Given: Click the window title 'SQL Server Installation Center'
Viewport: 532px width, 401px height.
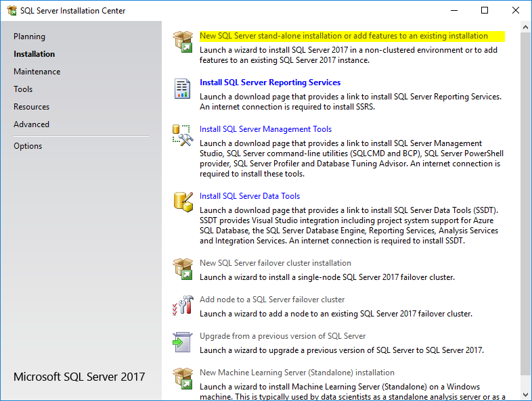Looking at the screenshot, I should click(x=72, y=11).
